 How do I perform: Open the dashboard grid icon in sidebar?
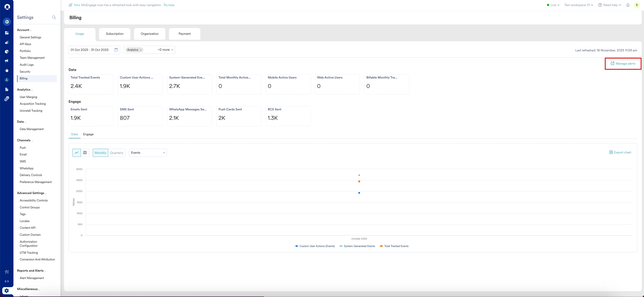[x=7, y=33]
